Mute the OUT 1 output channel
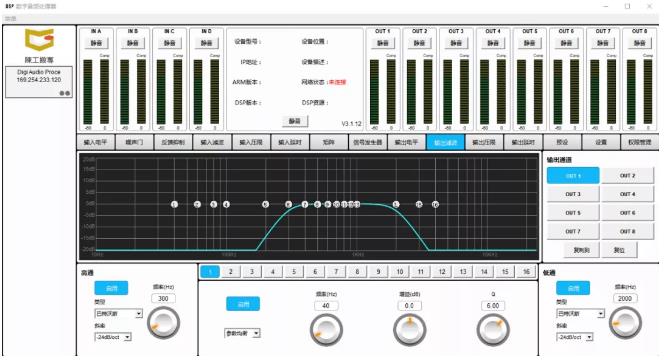The width and height of the screenshot is (665, 361). (x=383, y=43)
